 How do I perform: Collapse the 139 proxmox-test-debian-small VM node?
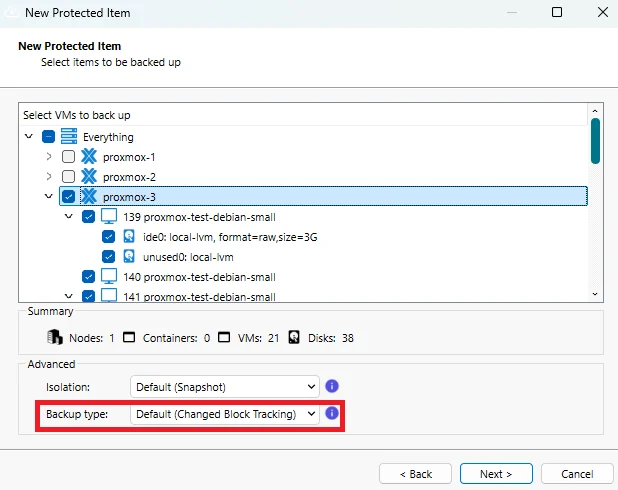(68, 217)
